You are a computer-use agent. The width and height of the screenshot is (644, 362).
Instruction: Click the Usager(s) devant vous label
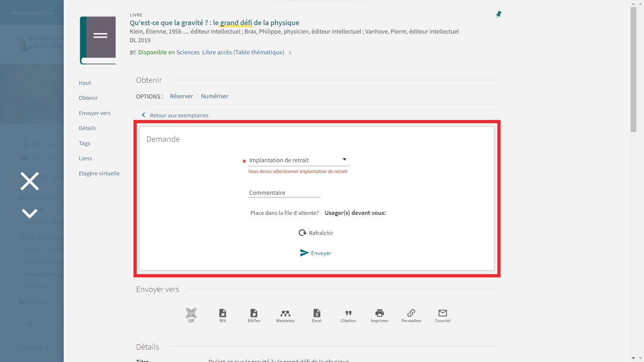click(x=355, y=213)
